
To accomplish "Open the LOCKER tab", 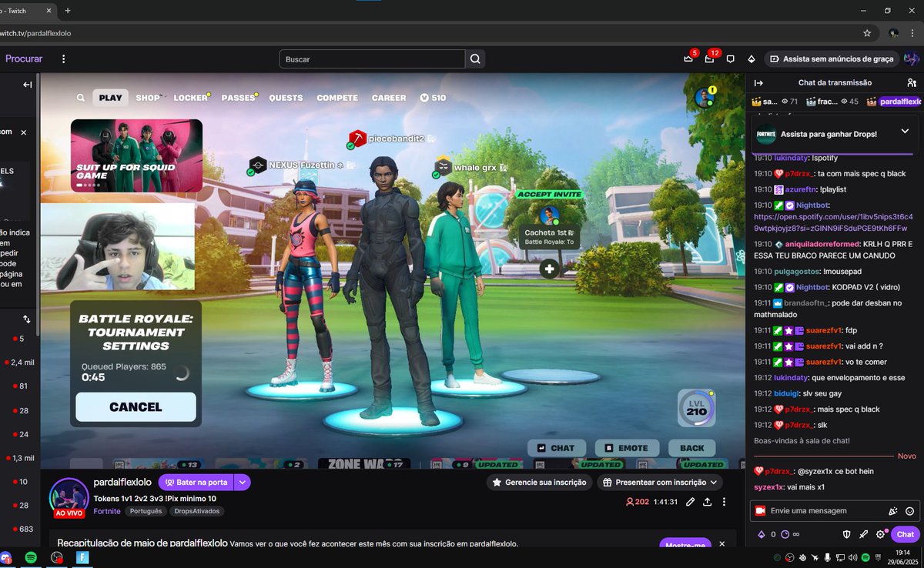I will click(x=191, y=98).
